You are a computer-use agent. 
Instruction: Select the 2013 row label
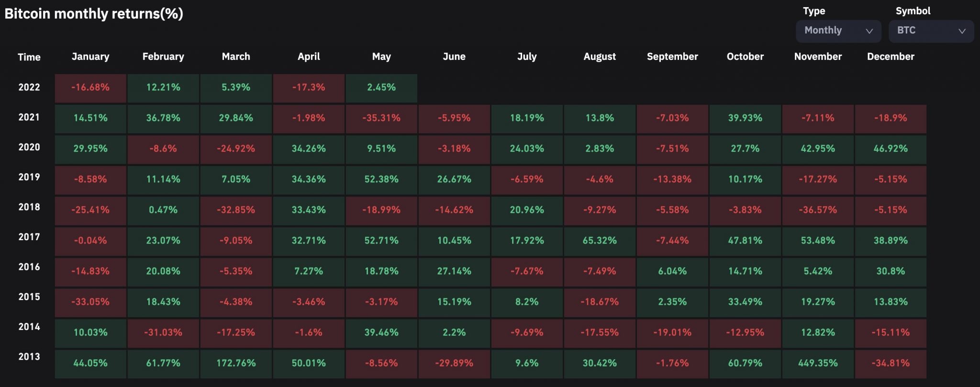click(x=29, y=357)
